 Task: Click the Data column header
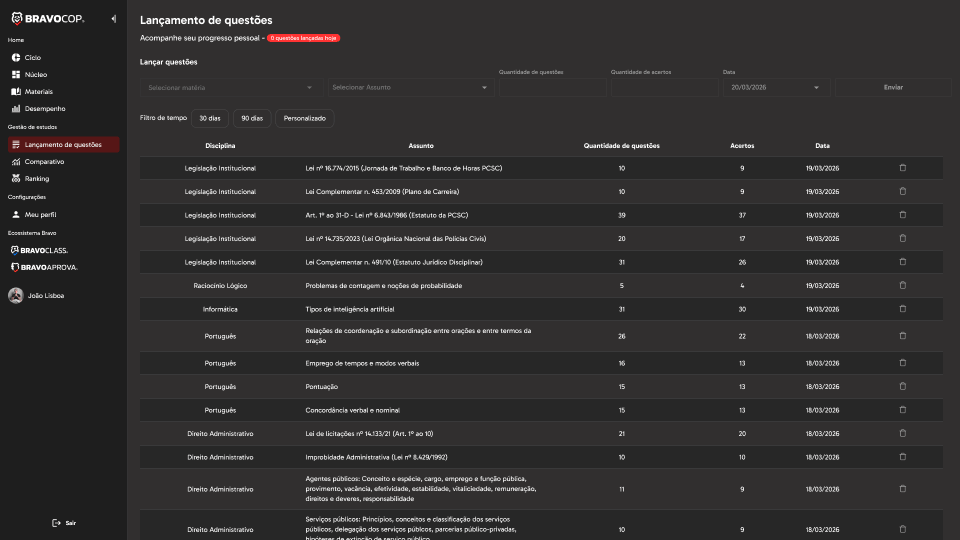[x=822, y=146]
